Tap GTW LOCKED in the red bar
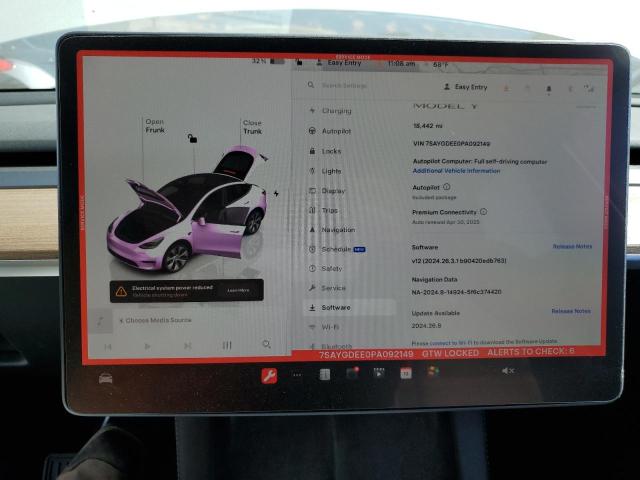 coord(450,353)
